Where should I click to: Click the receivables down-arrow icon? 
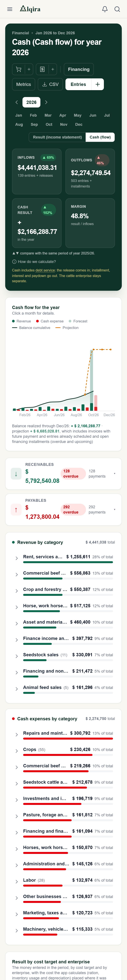pyautogui.click(x=16, y=474)
